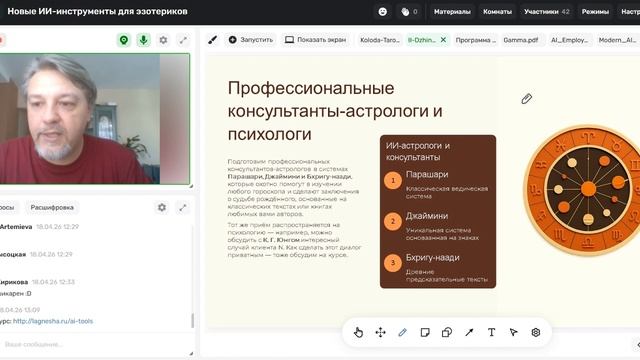The width and height of the screenshot is (640, 360).
Task: Click the Бхригу-наади item number 3
Action: click(x=393, y=263)
